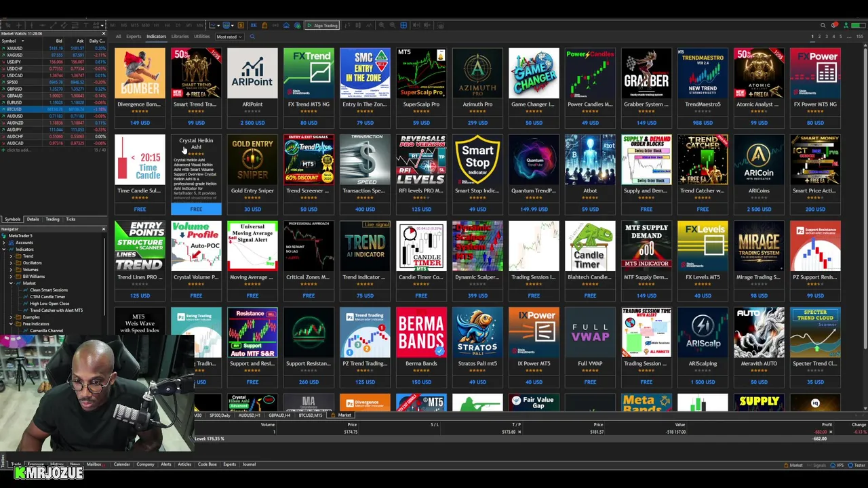Open the Berma Bands icon
Viewport: 868px width, 488px height.
pos(421,333)
